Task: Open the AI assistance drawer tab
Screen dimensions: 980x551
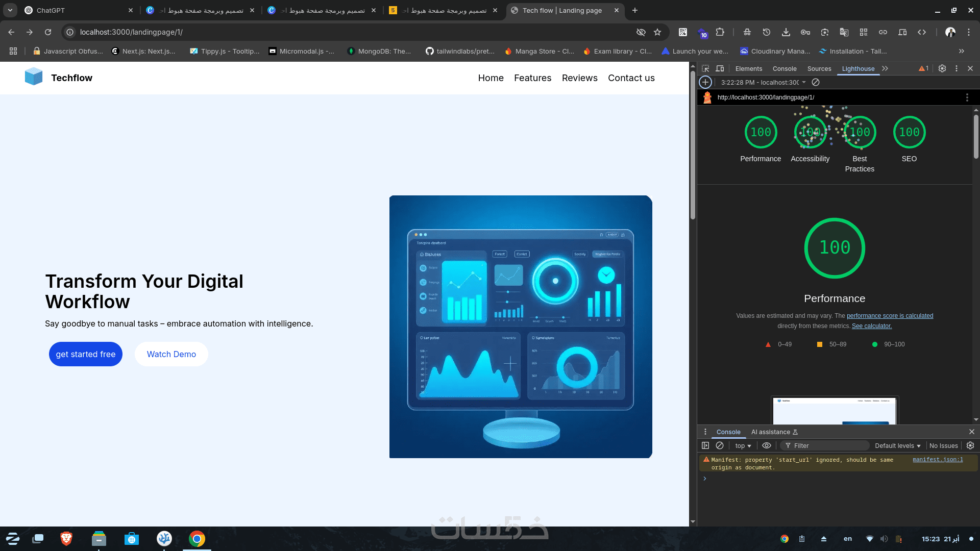Action: pyautogui.click(x=774, y=432)
